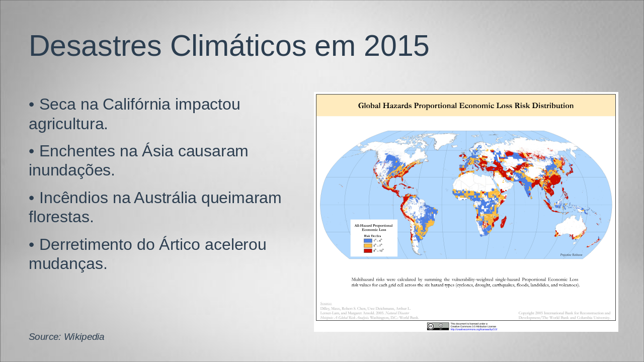Click Australia on the world map

click(573, 227)
